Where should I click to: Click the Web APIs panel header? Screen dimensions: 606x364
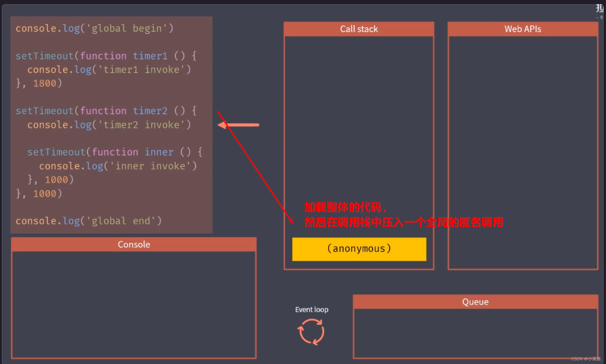pos(523,29)
